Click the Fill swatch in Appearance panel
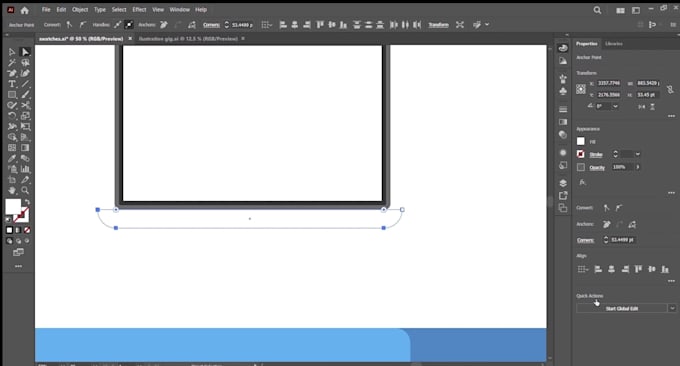This screenshot has width=680, height=366. 581,141
